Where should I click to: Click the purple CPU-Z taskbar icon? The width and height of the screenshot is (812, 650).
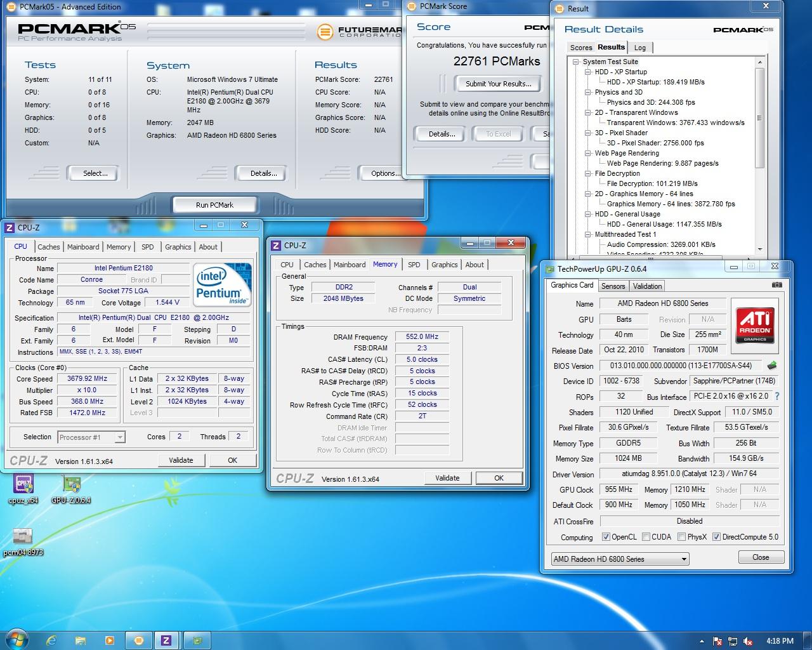pos(166,640)
